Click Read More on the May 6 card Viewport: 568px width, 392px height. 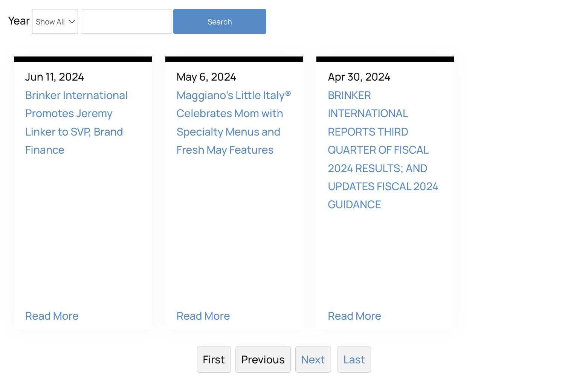pos(203,316)
